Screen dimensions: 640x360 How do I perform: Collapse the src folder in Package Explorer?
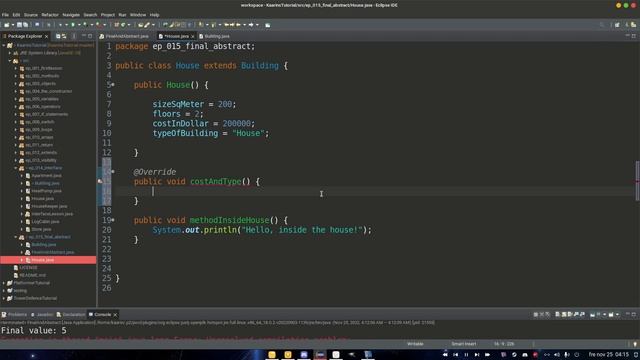10,61
